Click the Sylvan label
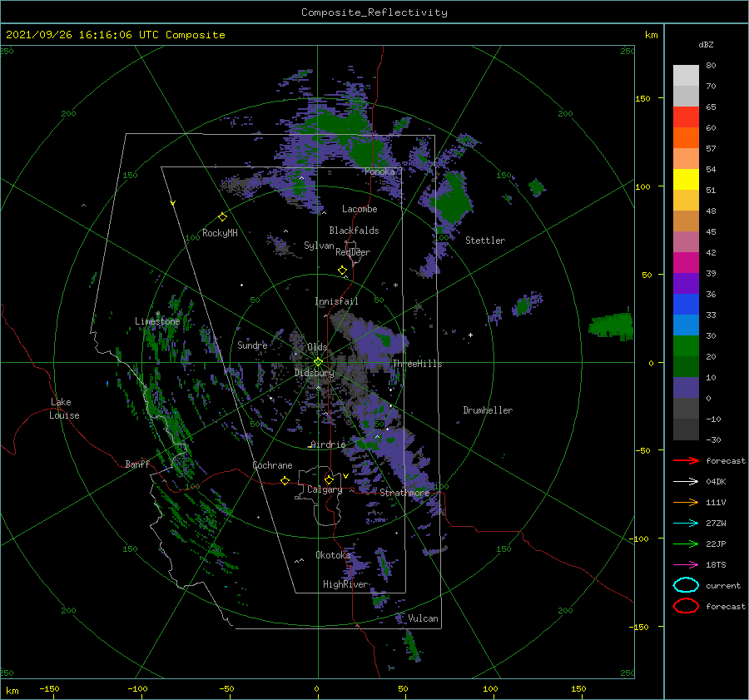Viewport: 749px width, 700px height. click(x=319, y=246)
